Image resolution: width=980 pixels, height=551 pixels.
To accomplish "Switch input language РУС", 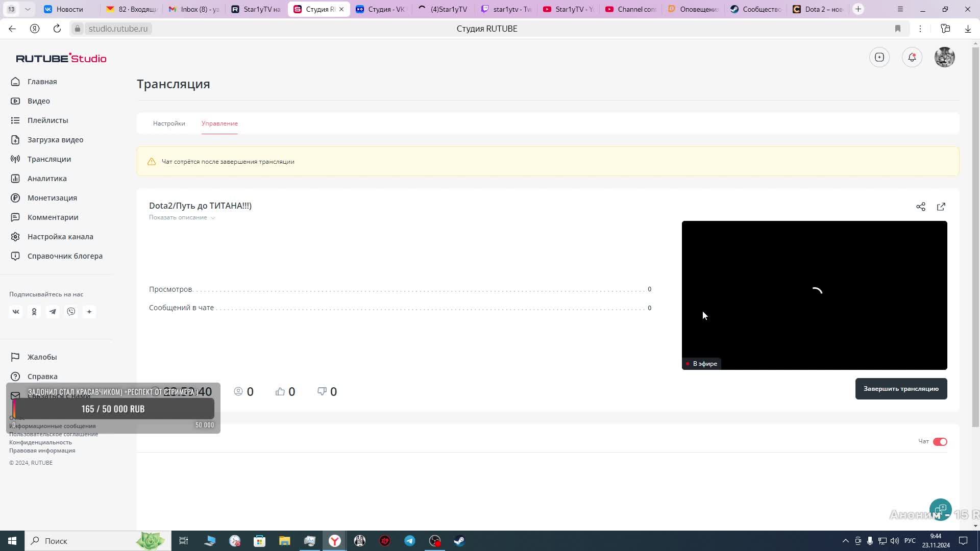I will [x=910, y=541].
